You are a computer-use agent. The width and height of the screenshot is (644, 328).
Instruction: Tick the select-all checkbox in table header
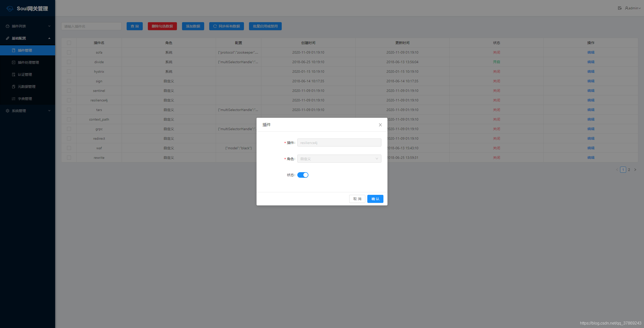[69, 43]
